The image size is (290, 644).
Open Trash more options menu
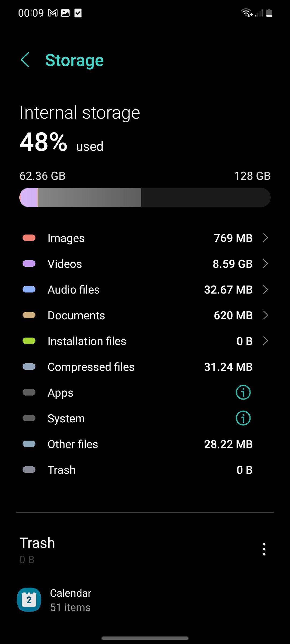click(x=264, y=549)
